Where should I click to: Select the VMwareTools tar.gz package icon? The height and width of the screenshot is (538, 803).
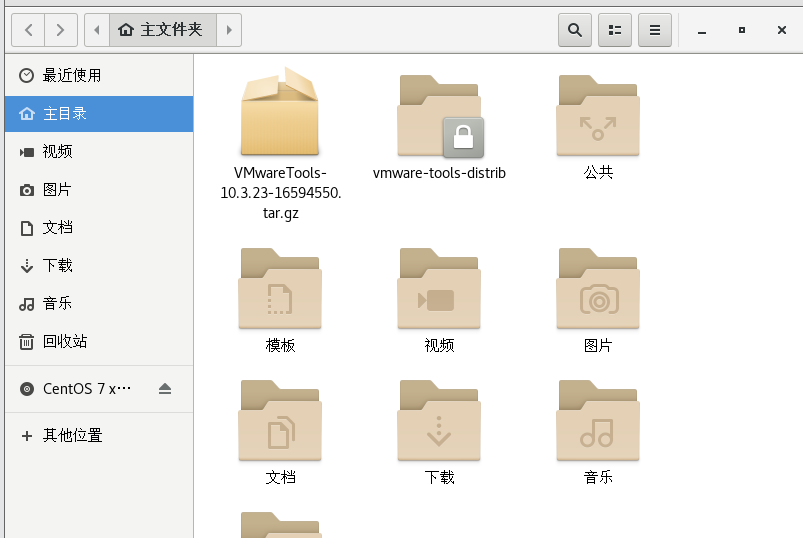(280, 111)
